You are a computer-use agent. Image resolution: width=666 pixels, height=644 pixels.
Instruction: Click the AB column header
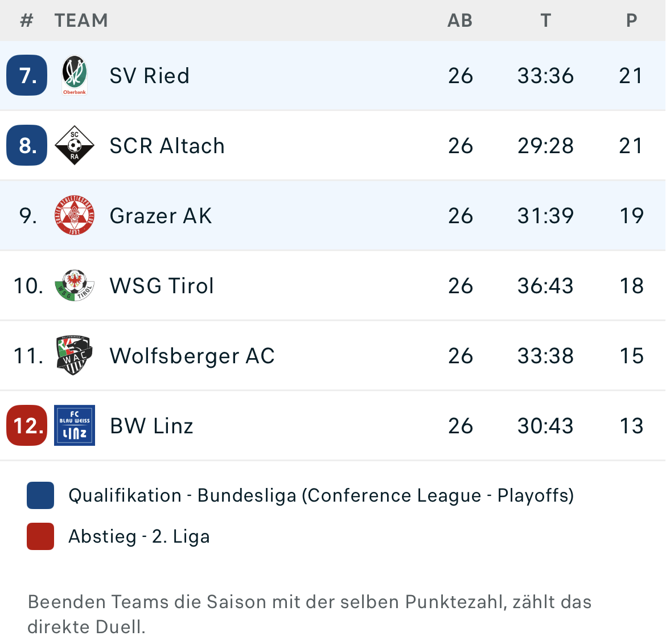click(460, 20)
